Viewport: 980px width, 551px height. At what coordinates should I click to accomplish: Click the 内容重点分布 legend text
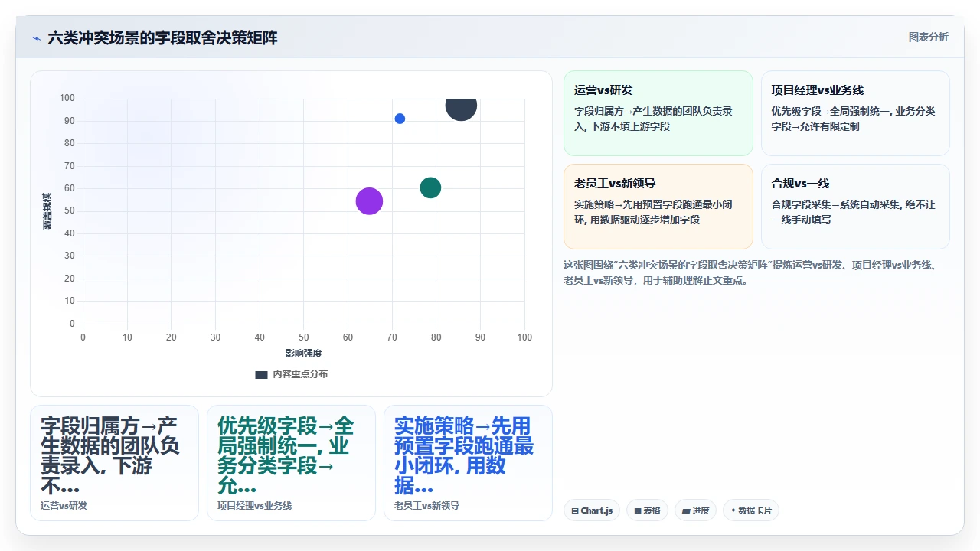point(300,374)
